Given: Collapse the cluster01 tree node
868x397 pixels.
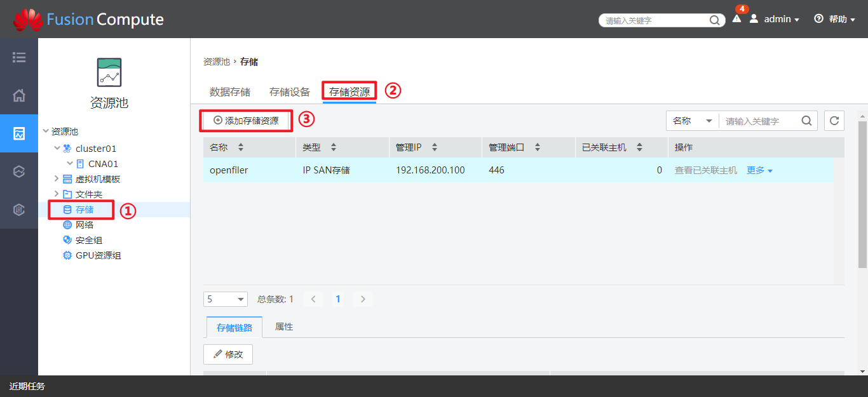Looking at the screenshot, I should point(57,148).
